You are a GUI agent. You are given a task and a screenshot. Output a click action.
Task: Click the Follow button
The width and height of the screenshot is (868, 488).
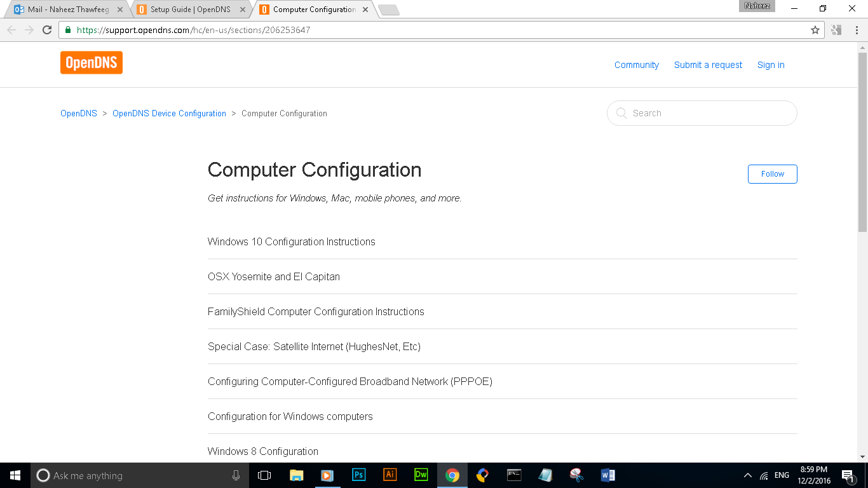click(773, 173)
